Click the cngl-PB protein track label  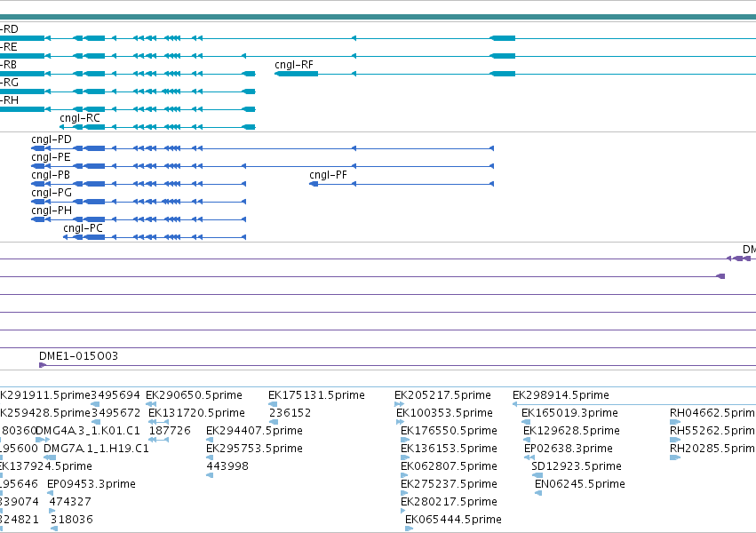(51, 175)
